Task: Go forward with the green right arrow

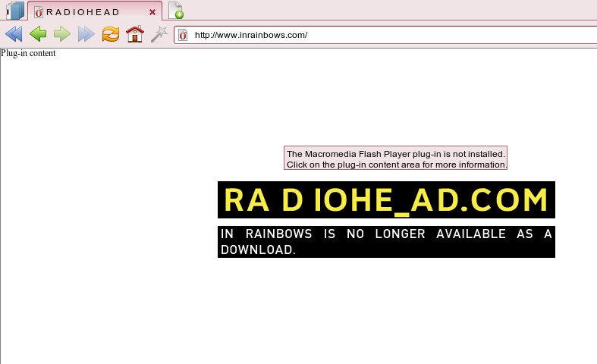Action: 62,34
